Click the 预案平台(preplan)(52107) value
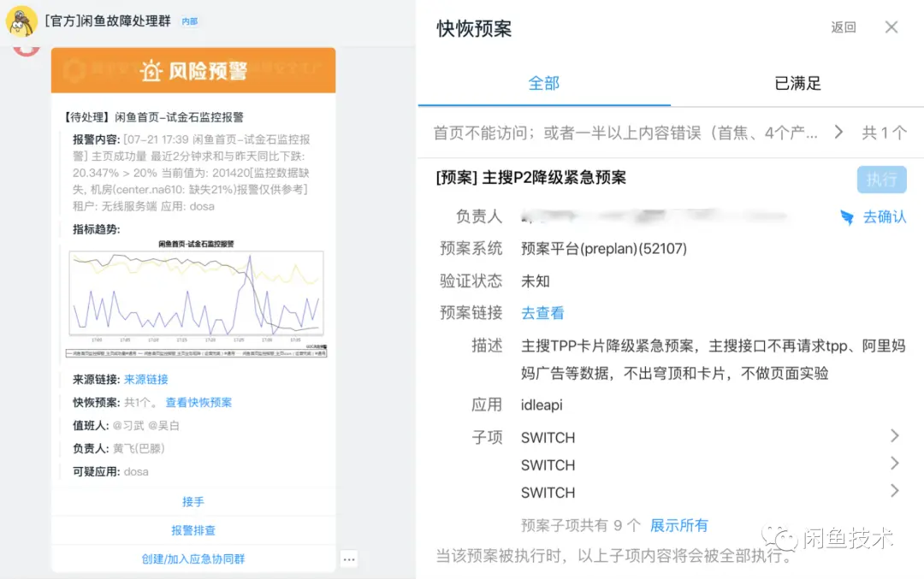The width and height of the screenshot is (924, 579). tap(604, 249)
